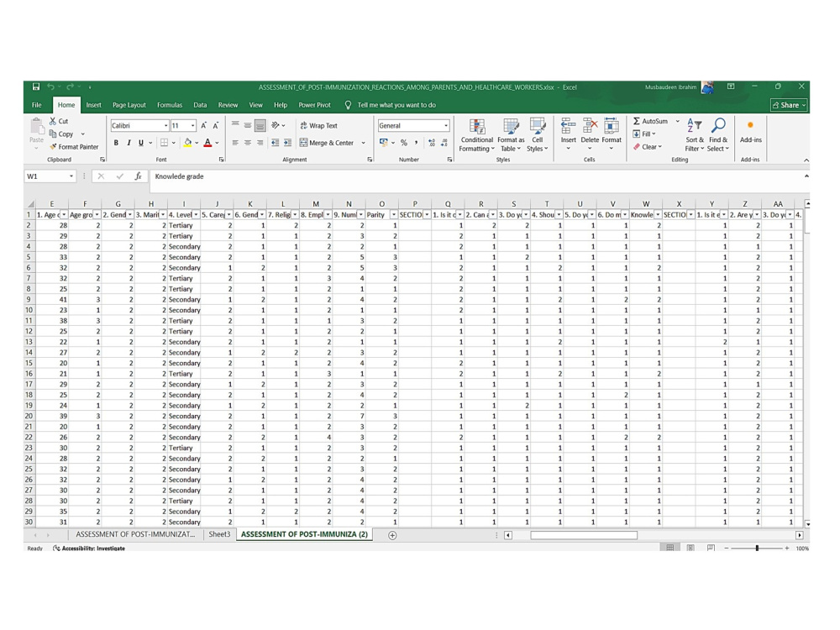The image size is (840, 630).
Task: Click the Share button
Action: [789, 105]
